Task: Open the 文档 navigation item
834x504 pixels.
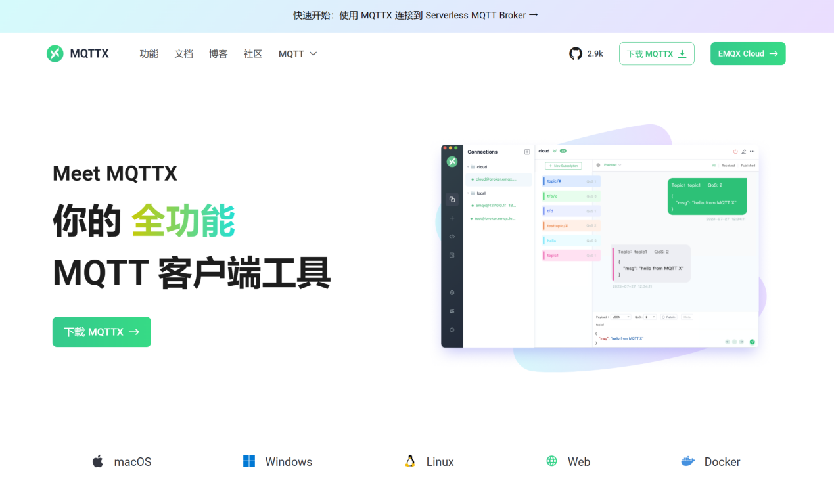Action: tap(183, 53)
